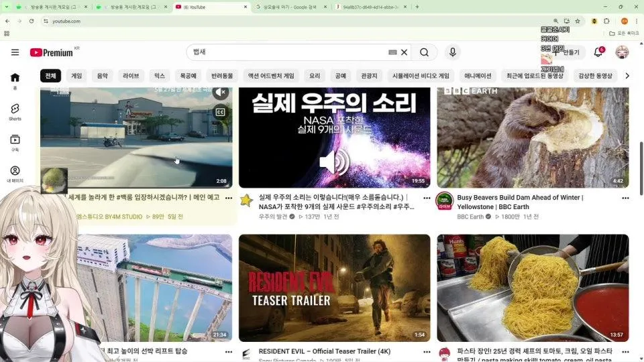
Task: Open the tab search dropdown arrow
Action: (6, 7)
